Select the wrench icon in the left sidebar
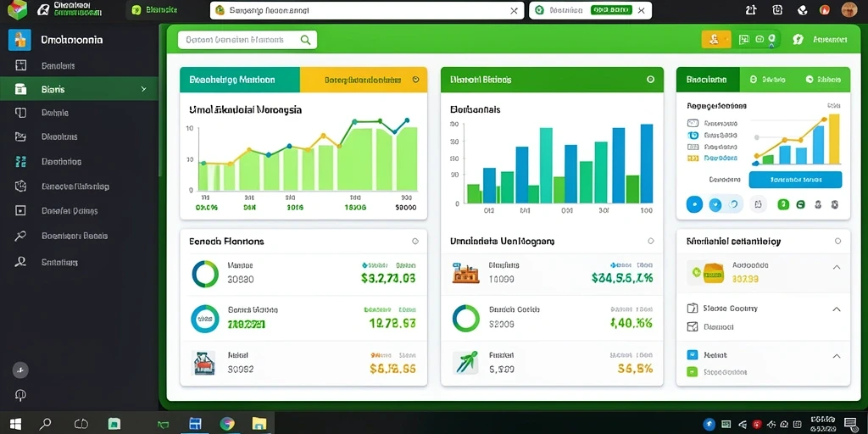This screenshot has width=868, height=434. click(x=20, y=236)
